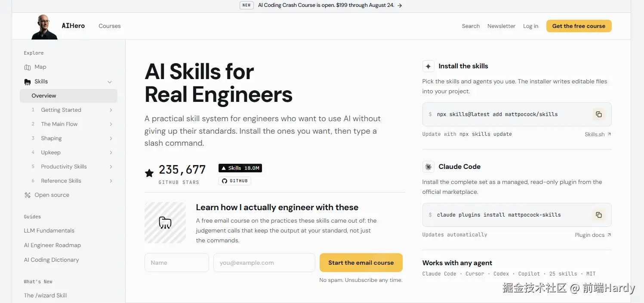Image resolution: width=644 pixels, height=303 pixels.
Task: Click the arrow icon in top announcement banner
Action: 400,6
